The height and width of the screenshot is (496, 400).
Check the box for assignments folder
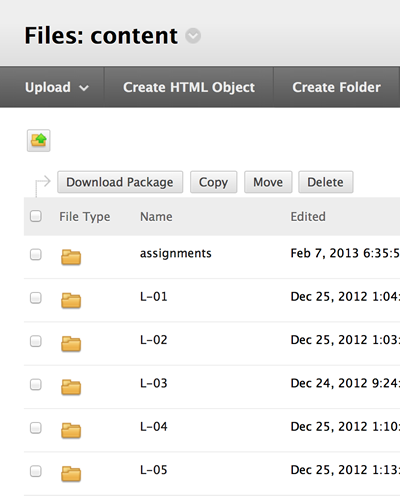pyautogui.click(x=36, y=254)
